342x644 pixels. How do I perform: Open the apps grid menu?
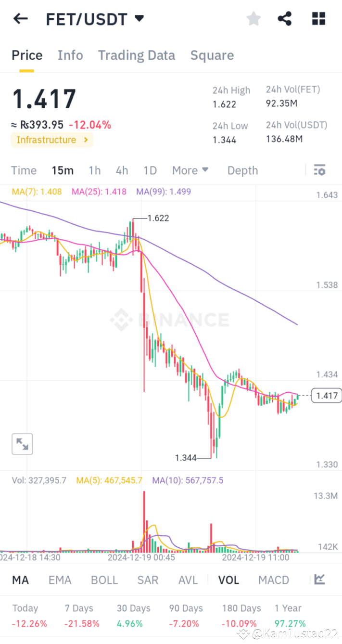tap(318, 18)
